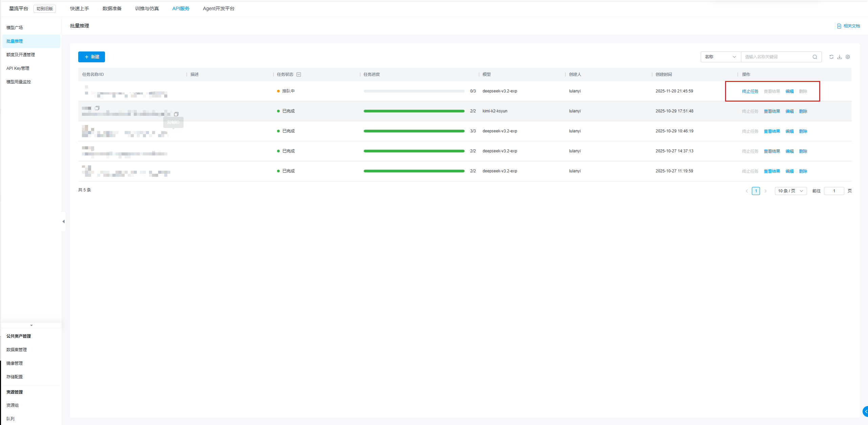Click the 新建 button
This screenshot has width=868, height=425.
pos(91,57)
